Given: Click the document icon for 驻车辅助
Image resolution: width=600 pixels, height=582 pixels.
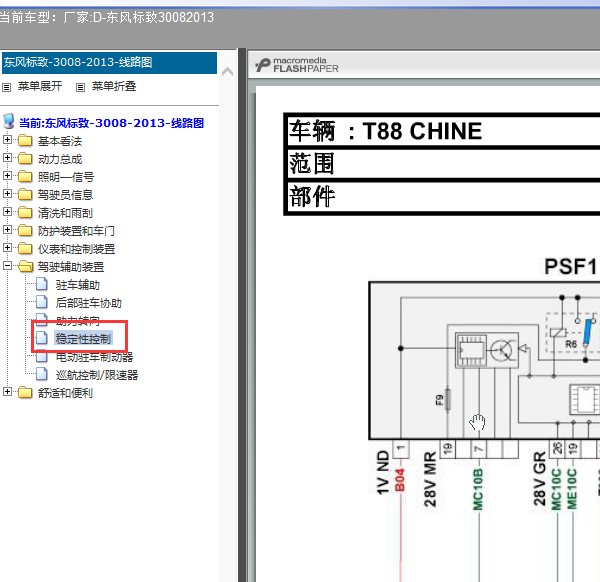Looking at the screenshot, I should point(42,284).
